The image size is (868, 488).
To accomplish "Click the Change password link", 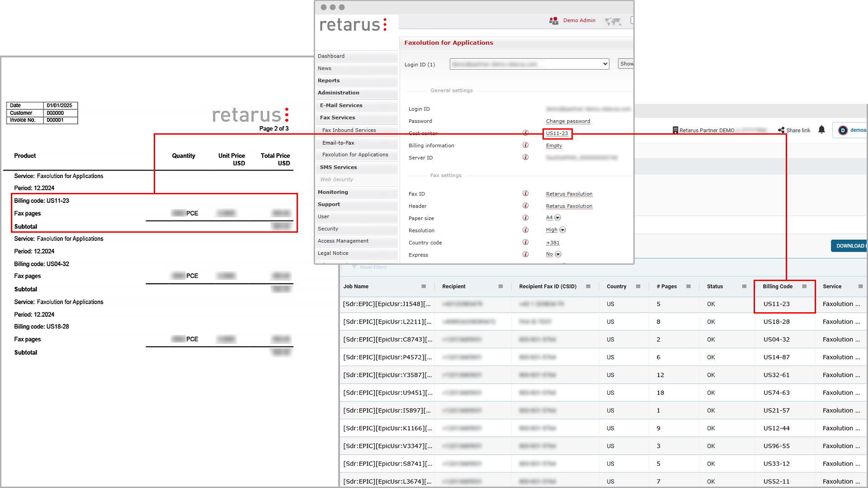I will click(568, 121).
